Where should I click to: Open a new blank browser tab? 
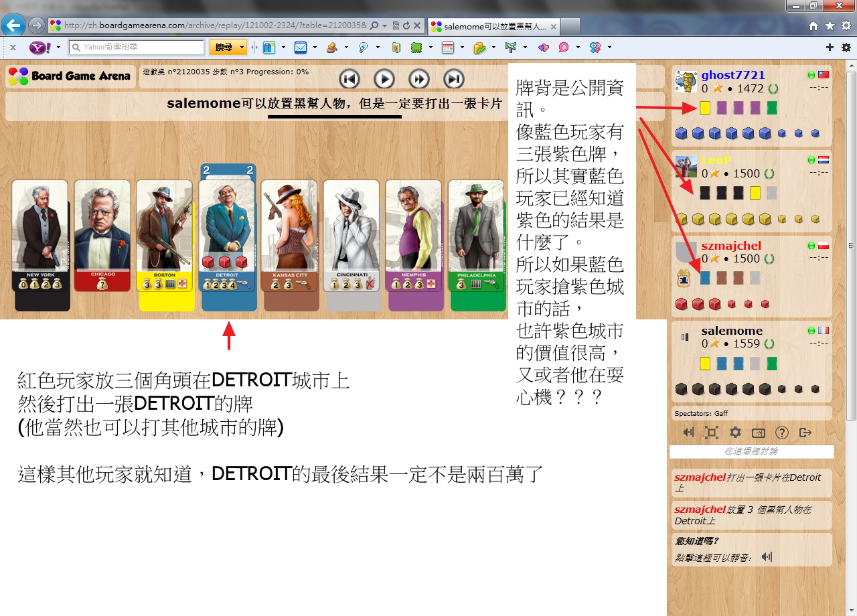coord(570,26)
